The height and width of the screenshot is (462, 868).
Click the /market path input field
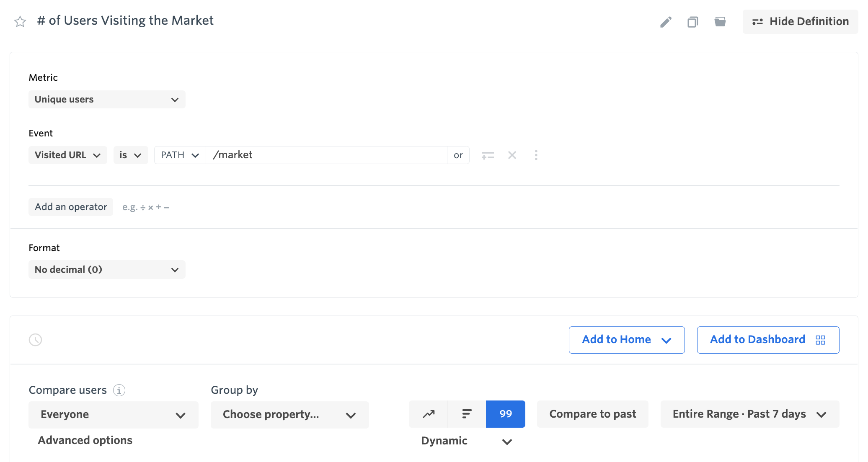[327, 155]
